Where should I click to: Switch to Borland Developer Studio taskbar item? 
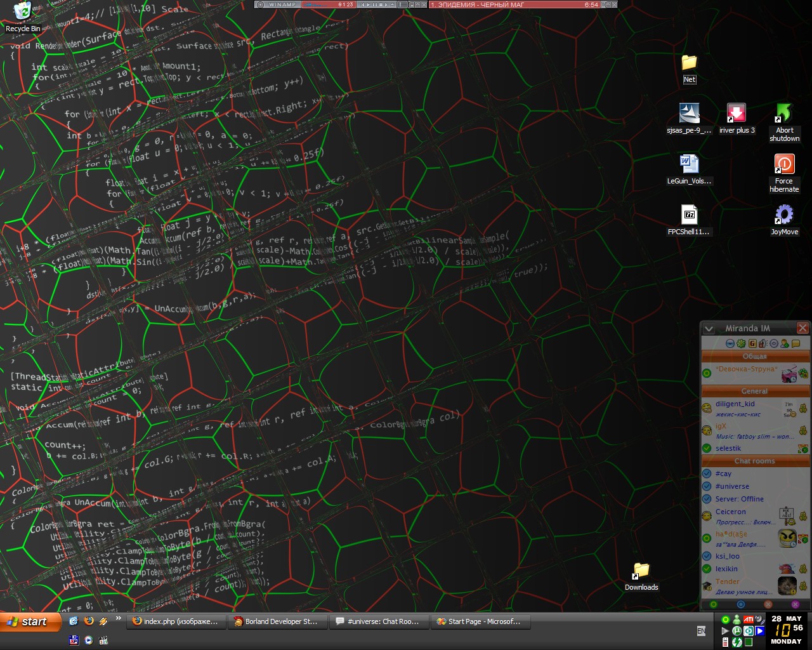point(278,621)
